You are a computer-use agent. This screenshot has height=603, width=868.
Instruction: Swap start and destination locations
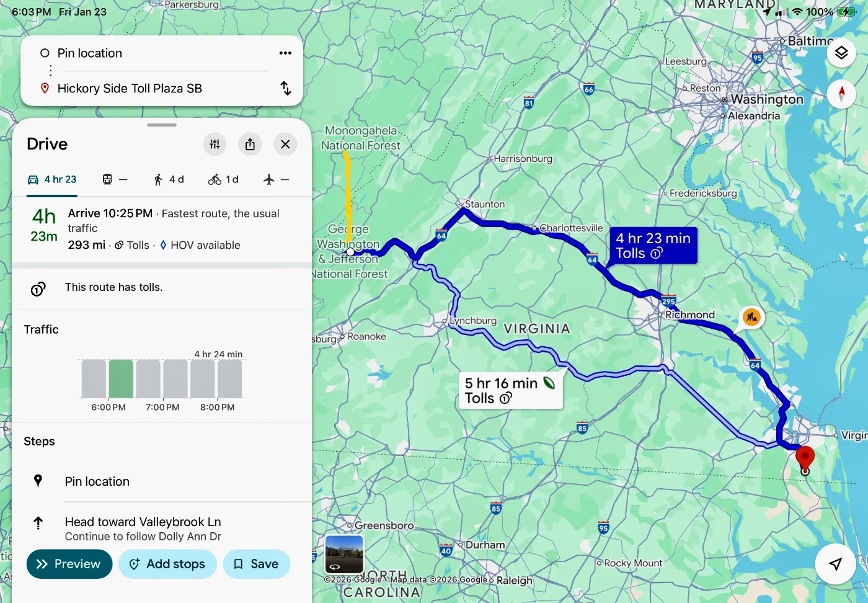285,88
